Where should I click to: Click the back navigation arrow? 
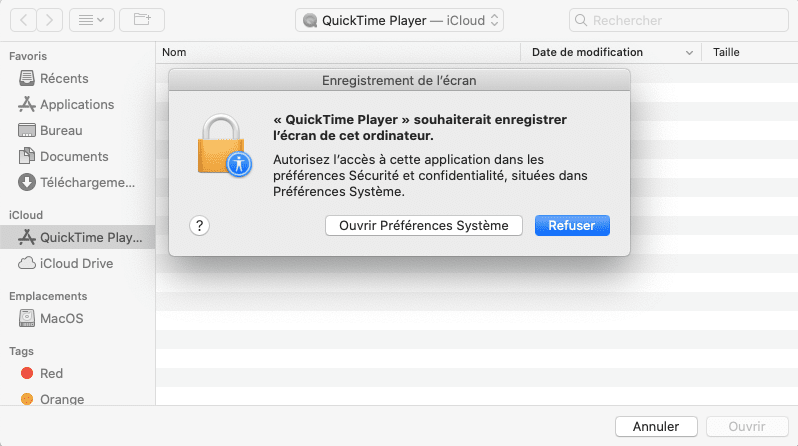click(x=23, y=20)
